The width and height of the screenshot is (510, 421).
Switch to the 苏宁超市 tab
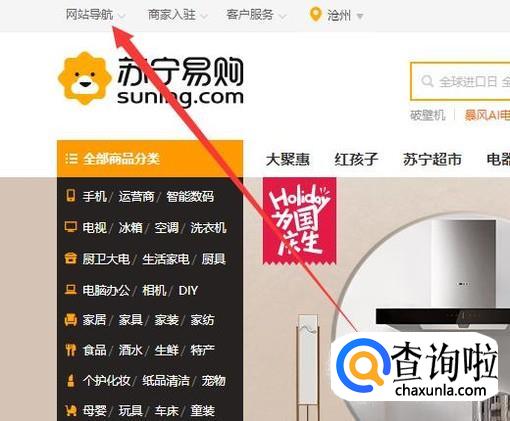432,159
